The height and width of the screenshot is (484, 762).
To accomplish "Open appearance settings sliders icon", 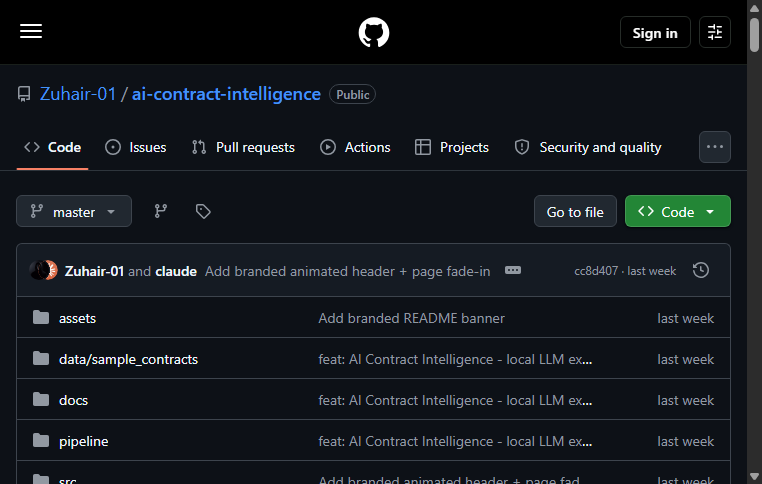I will (714, 32).
